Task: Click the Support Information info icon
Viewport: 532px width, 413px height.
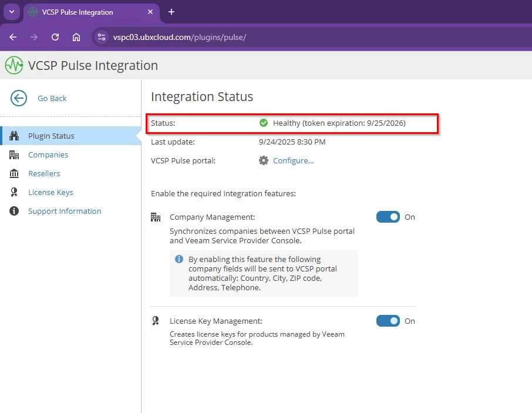Action: 14,211
